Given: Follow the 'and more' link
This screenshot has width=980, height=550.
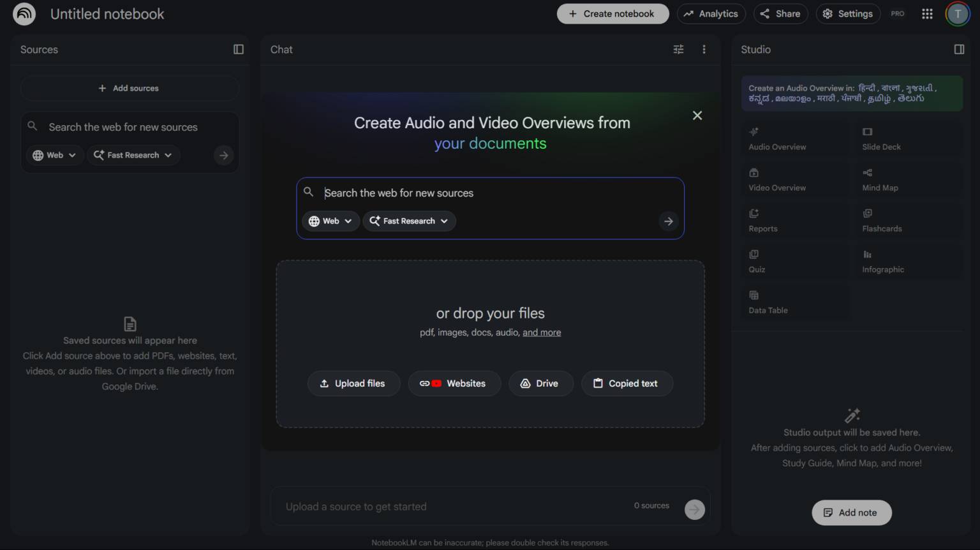Looking at the screenshot, I should click(x=542, y=332).
